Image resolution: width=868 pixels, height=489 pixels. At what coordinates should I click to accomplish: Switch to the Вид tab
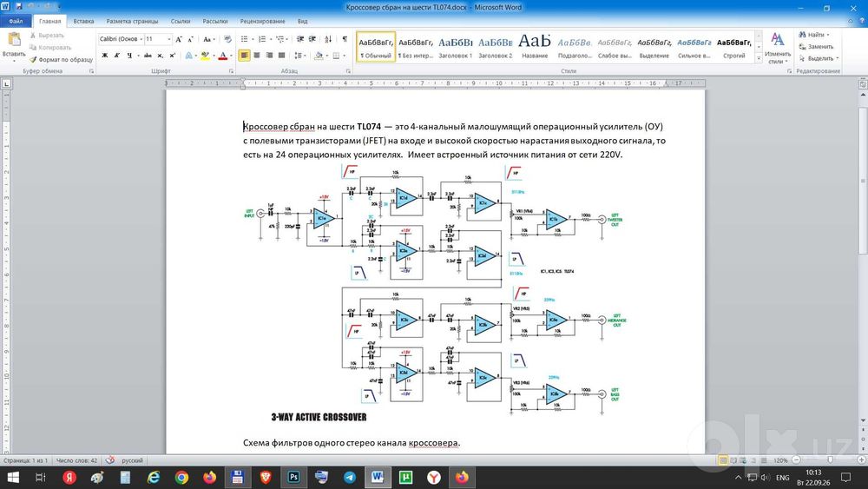302,21
